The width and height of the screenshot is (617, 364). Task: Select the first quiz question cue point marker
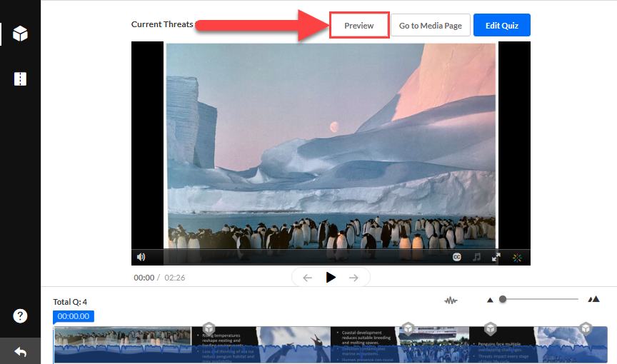coord(209,328)
